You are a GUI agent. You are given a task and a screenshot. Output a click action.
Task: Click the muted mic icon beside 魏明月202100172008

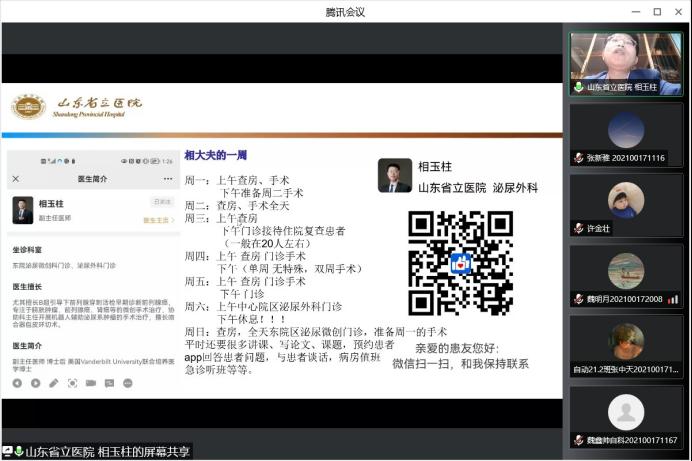[x=579, y=299]
